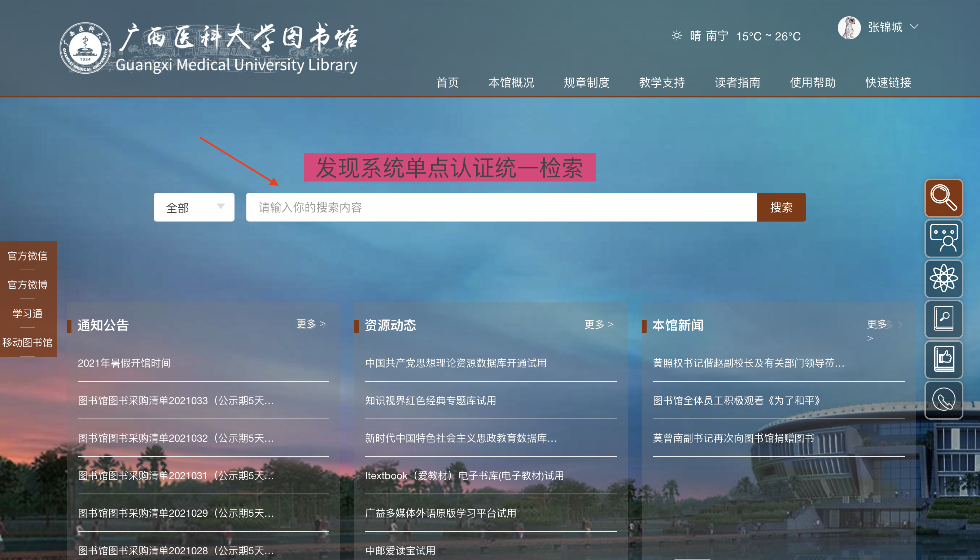Click the magnifying glass search sidebar icon
The height and width of the screenshot is (560, 980).
point(943,198)
